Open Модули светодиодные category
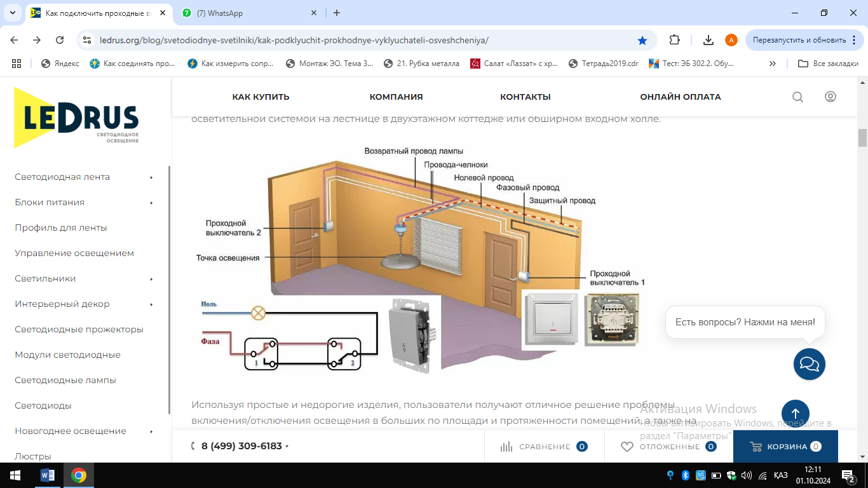This screenshot has height=488, width=868. coord(67,355)
